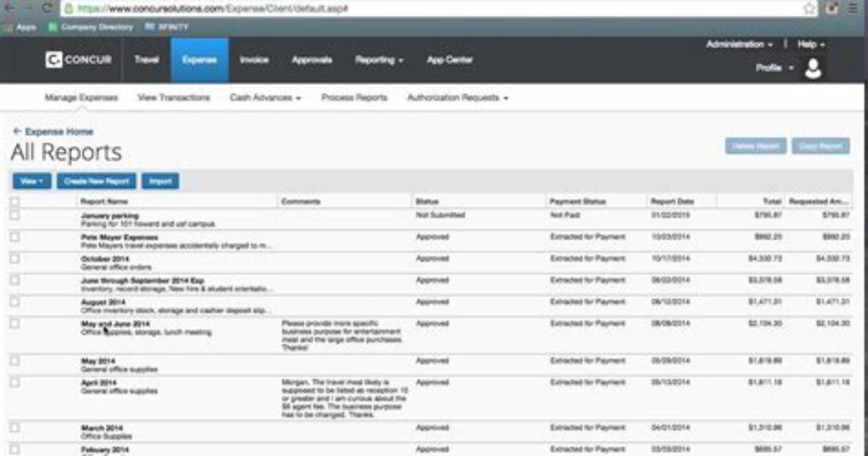Image resolution: width=868 pixels, height=456 pixels.
Task: Open the "May 2014" report name
Action: pos(98,361)
